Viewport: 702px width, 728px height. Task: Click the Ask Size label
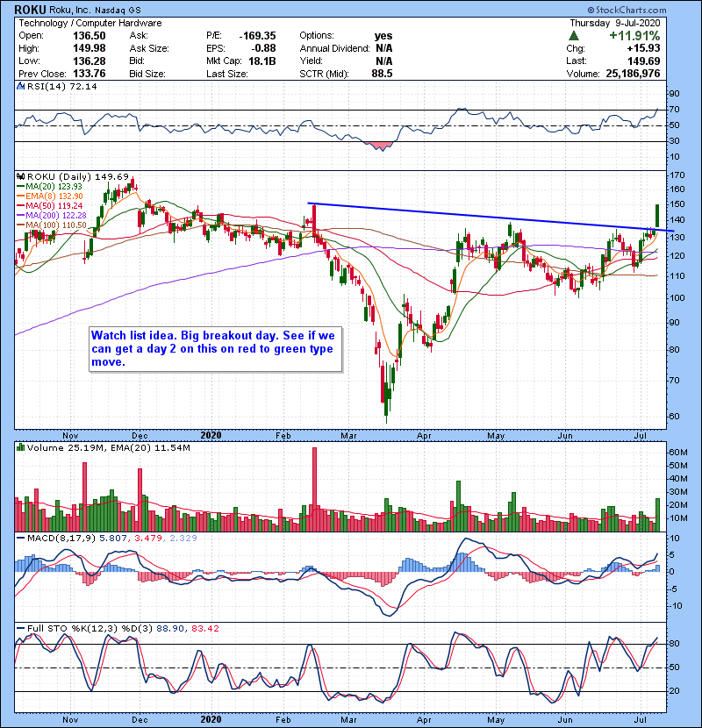(x=148, y=48)
